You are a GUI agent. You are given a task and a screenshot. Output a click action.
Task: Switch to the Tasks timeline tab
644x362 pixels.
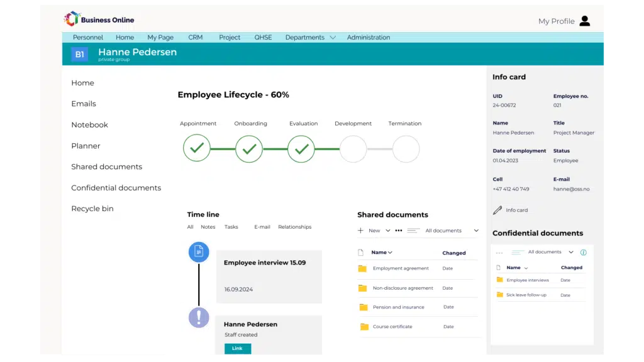click(x=231, y=227)
